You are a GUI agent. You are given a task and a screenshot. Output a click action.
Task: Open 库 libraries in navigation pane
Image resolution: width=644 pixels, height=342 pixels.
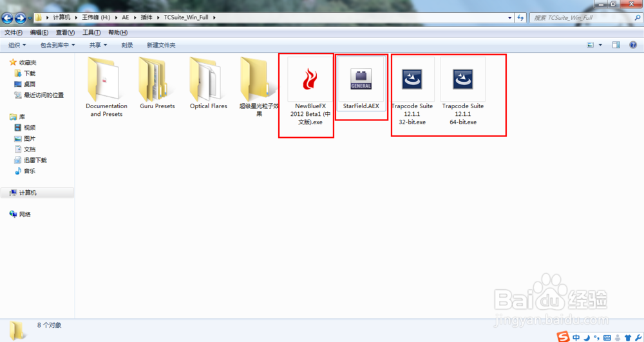(x=17, y=117)
